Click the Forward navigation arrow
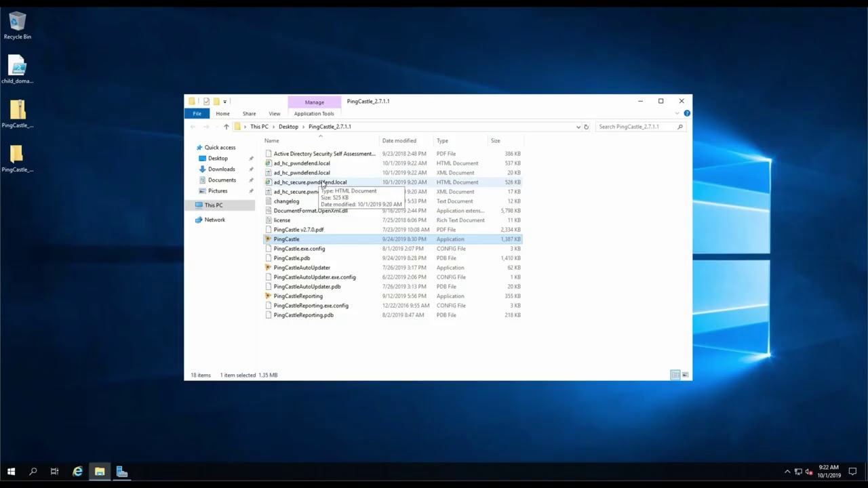This screenshot has width=868, height=488. click(205, 127)
